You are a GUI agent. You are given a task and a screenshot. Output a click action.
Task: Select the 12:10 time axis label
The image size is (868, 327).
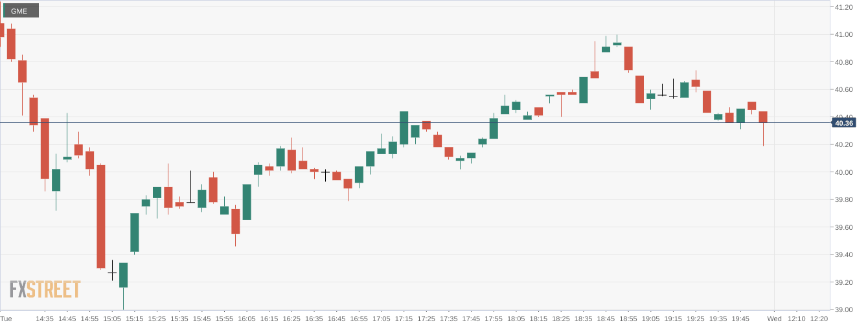tap(797, 319)
